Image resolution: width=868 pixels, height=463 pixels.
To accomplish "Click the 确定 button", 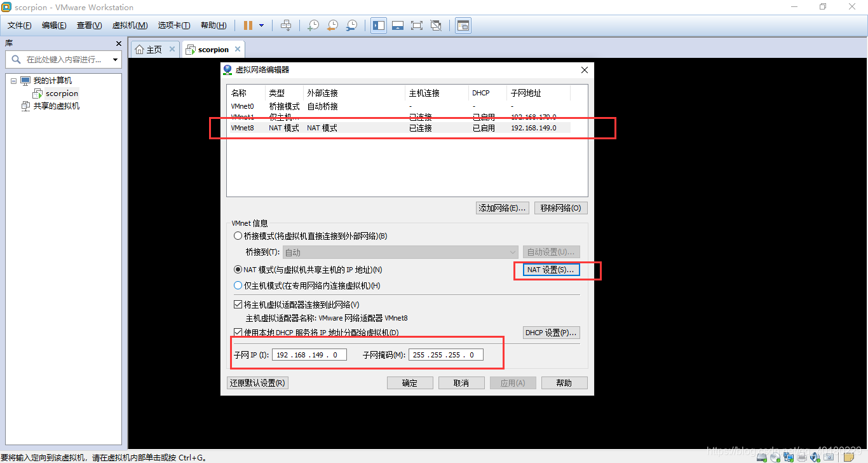I will 410,383.
